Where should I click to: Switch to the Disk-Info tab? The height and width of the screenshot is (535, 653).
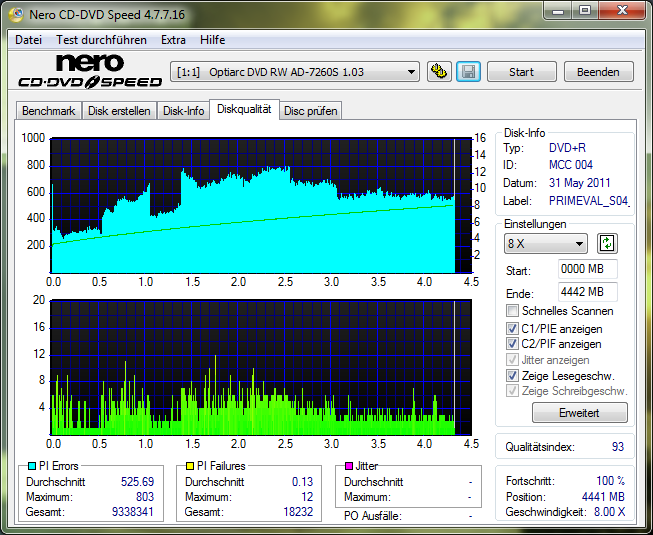pyautogui.click(x=183, y=111)
